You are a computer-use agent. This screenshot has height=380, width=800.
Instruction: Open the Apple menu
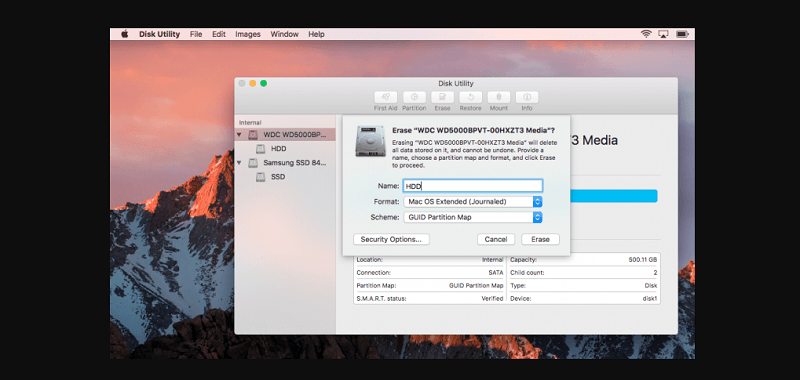coord(124,34)
